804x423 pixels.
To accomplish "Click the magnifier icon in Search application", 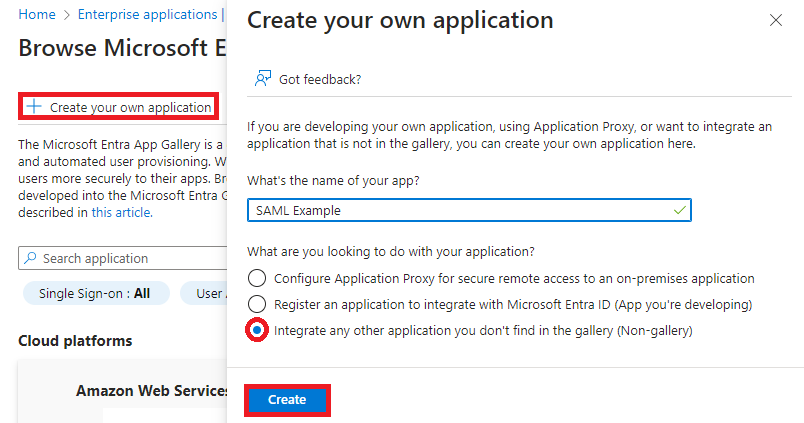I will pos(30,258).
